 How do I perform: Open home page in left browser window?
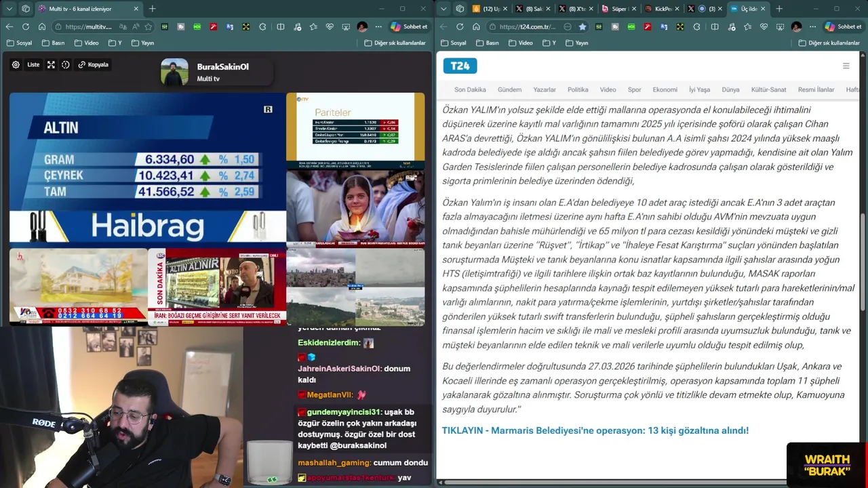(x=42, y=26)
